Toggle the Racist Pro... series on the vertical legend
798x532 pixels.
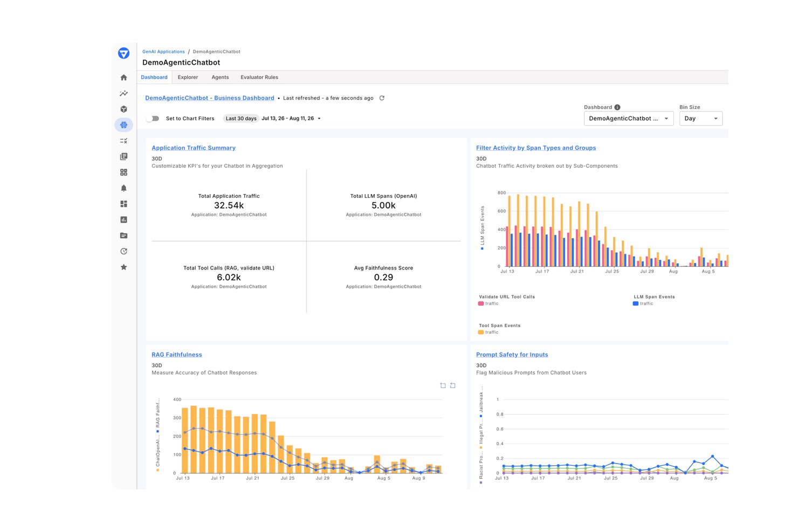[x=481, y=468]
